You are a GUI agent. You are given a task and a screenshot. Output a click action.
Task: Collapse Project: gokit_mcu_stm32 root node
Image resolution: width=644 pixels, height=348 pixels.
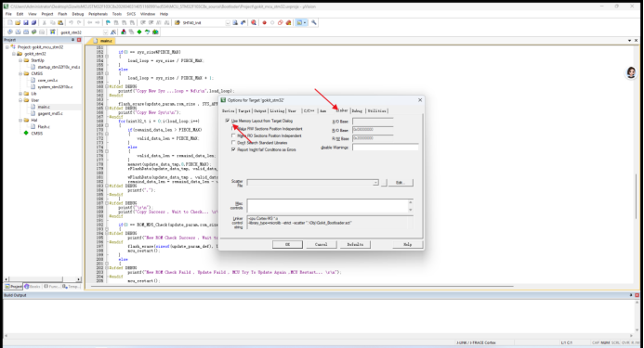click(x=7, y=47)
